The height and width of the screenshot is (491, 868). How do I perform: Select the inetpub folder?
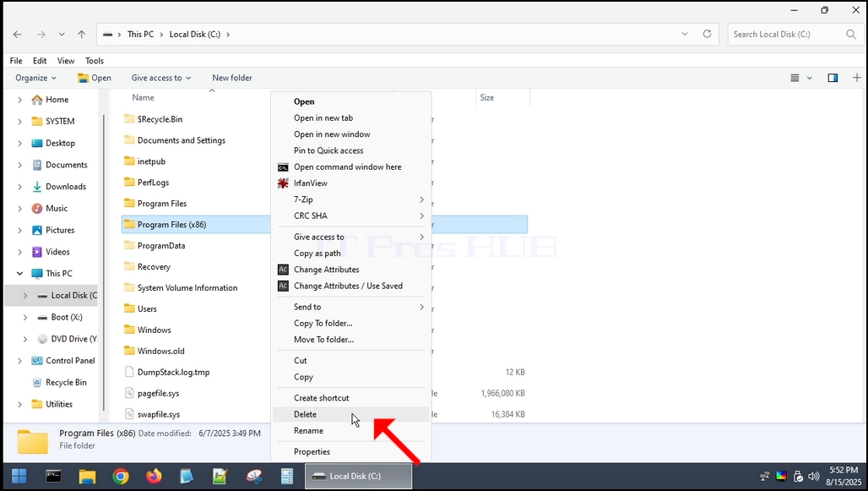pos(151,161)
